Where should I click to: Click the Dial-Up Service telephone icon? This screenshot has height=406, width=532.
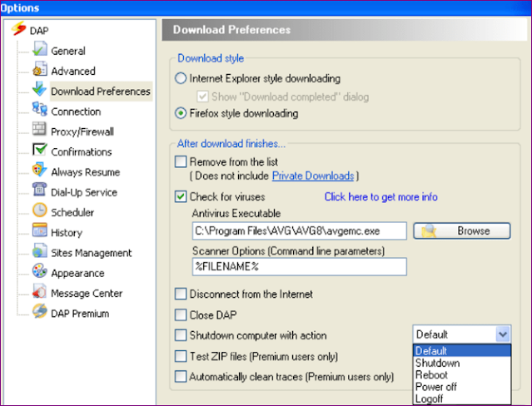pyautogui.click(x=40, y=190)
